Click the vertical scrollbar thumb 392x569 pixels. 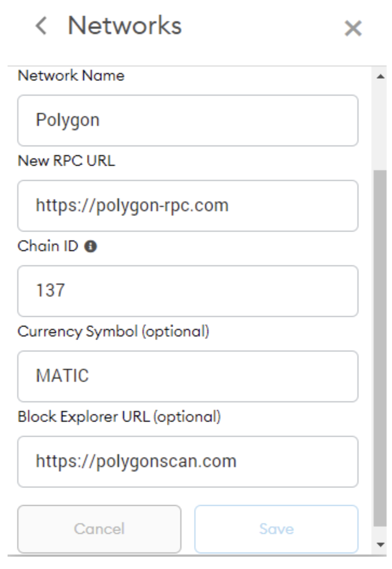click(x=380, y=346)
